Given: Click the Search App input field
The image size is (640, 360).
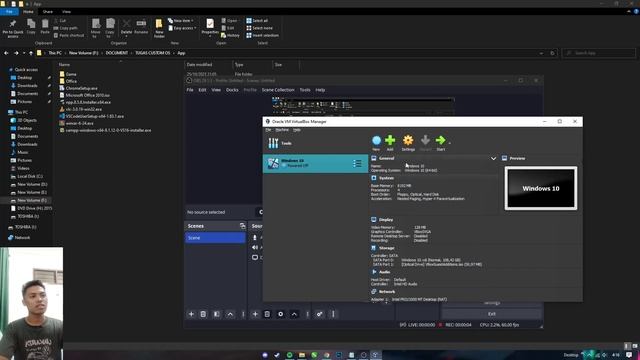Looking at the screenshot, I should click(x=599, y=53).
